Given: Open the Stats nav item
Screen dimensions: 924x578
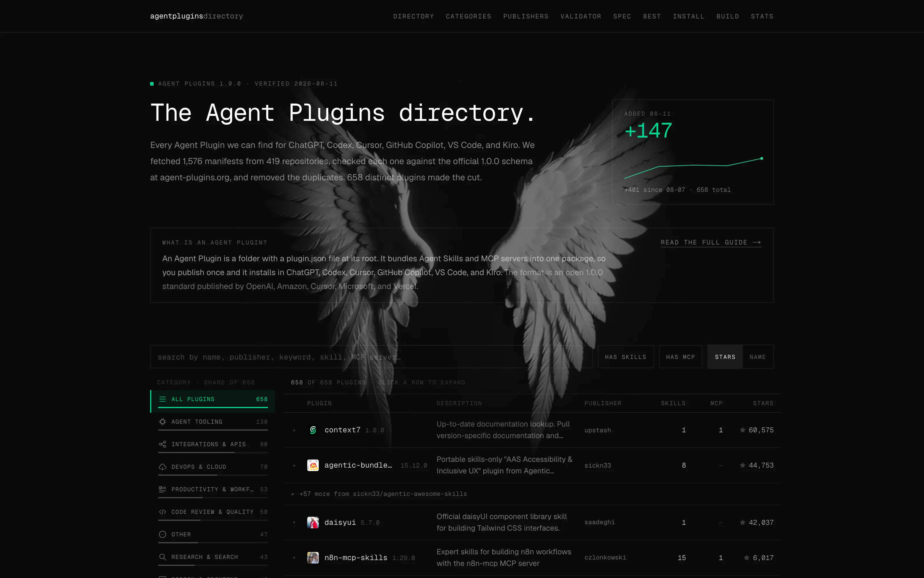Looking at the screenshot, I should point(762,16).
